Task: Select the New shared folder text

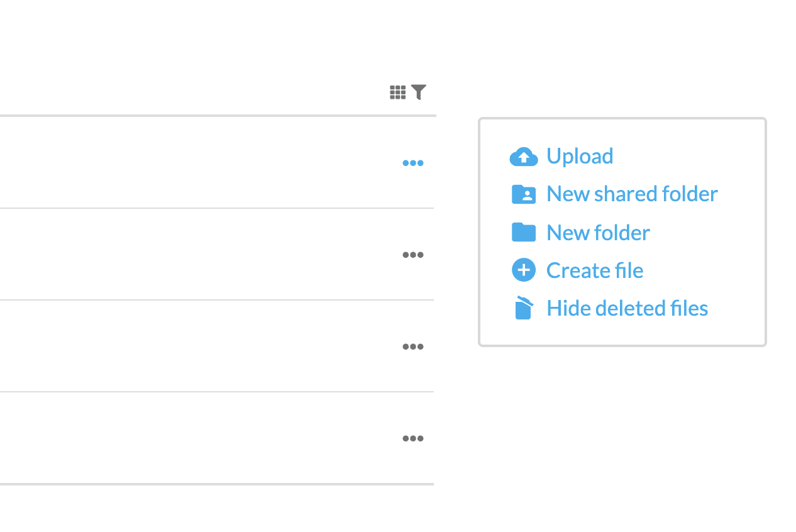Action: click(x=632, y=194)
